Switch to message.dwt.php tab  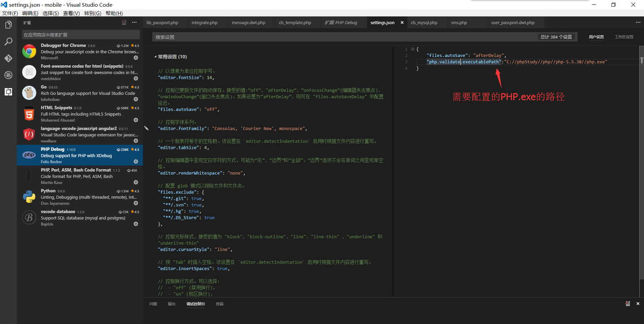248,22
